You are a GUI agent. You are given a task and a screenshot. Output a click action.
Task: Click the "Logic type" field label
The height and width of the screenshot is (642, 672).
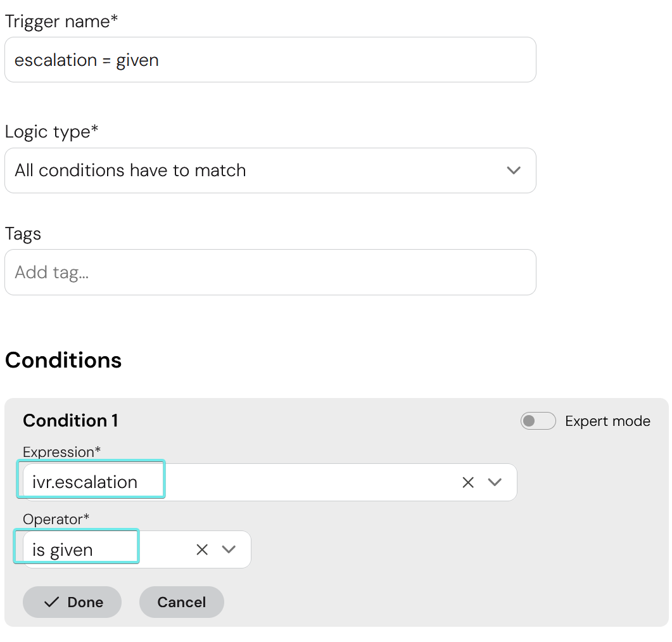(51, 132)
